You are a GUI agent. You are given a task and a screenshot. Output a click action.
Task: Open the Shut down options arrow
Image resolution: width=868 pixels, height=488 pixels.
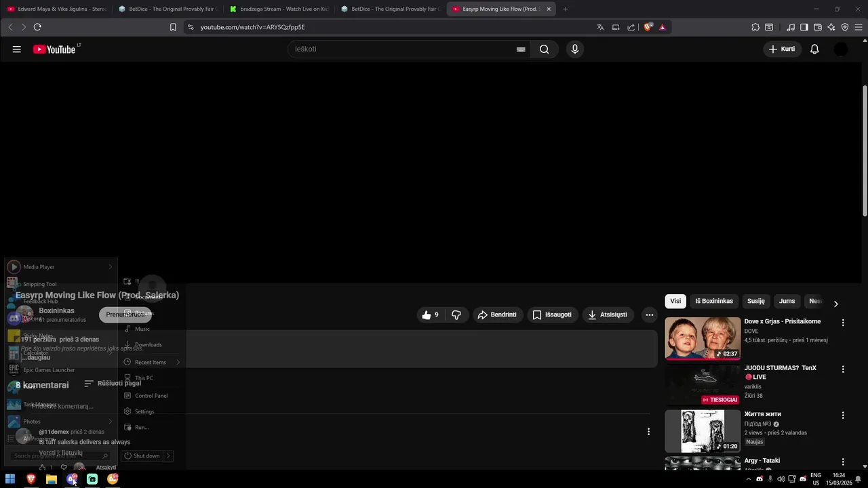click(168, 455)
